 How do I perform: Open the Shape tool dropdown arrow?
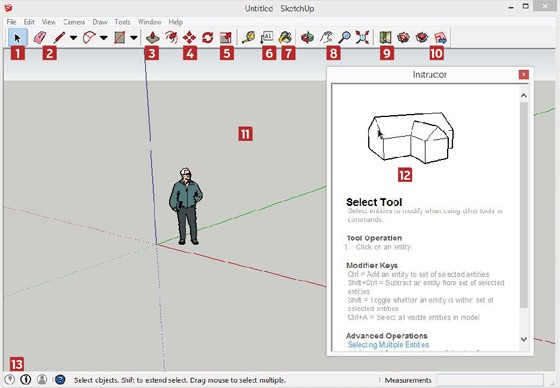point(134,38)
